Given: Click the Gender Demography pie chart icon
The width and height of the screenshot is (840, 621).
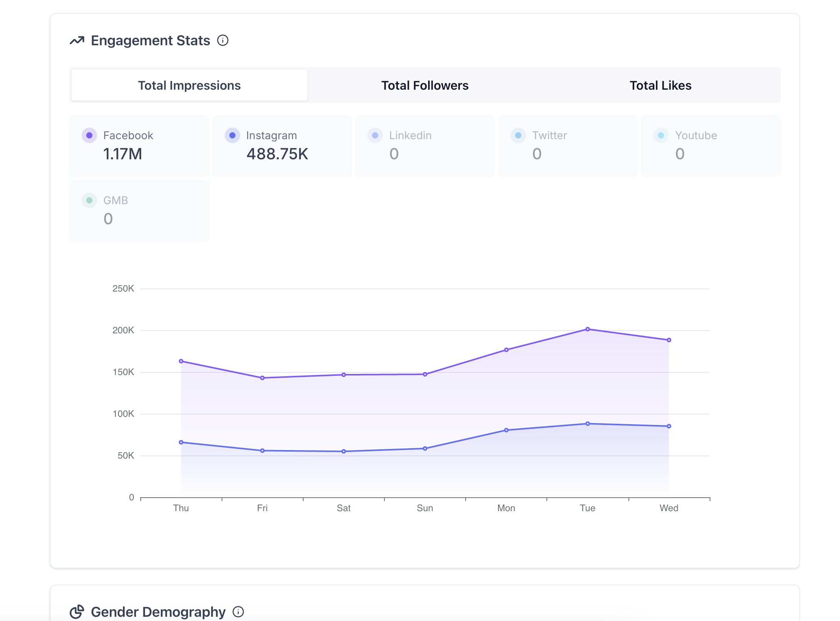Looking at the screenshot, I should pos(77,612).
